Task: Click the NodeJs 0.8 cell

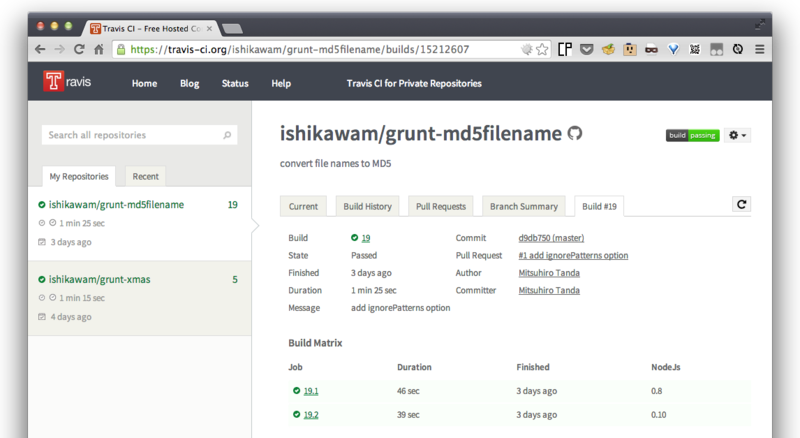Action: 657,391
